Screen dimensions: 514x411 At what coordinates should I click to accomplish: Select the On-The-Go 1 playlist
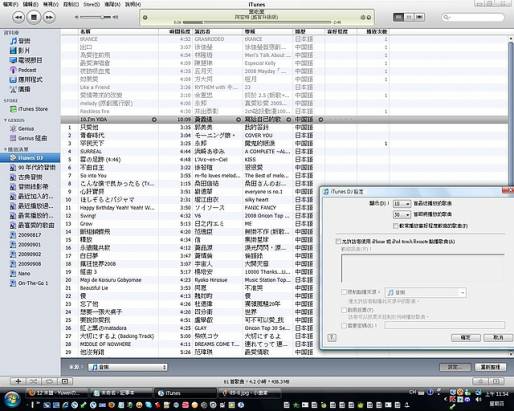pos(29,283)
